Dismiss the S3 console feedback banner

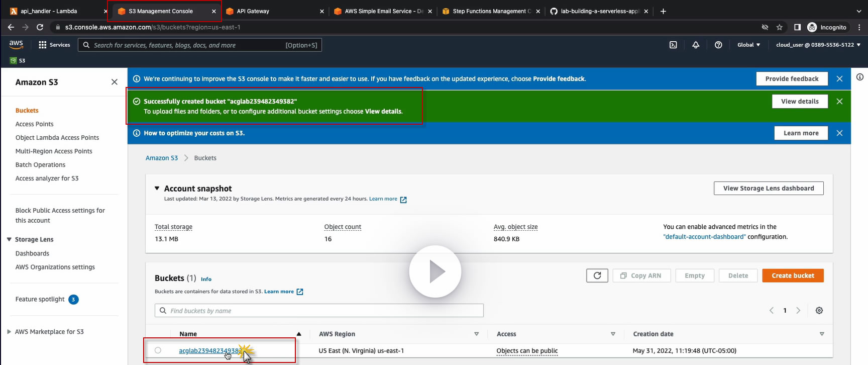tap(839, 78)
